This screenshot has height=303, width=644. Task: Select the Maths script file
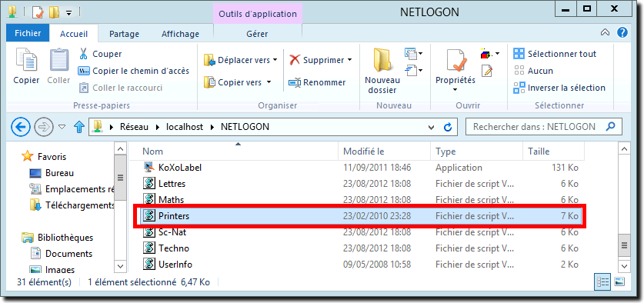(362, 200)
